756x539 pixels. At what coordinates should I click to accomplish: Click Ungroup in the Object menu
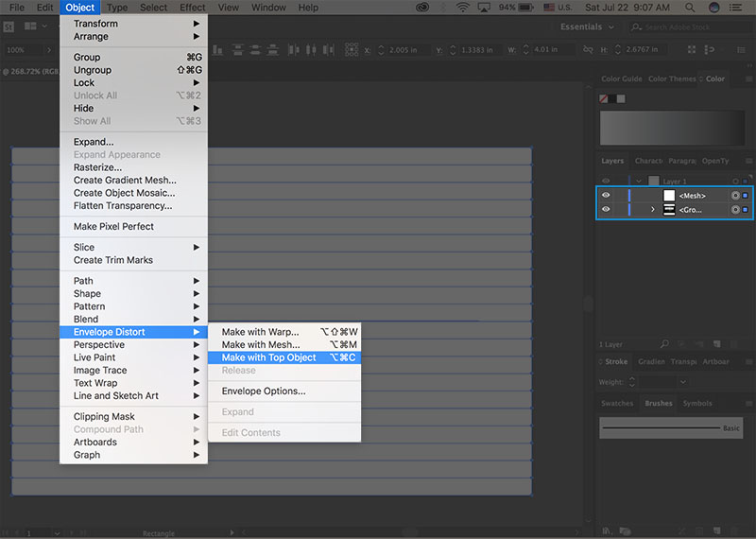(x=133, y=70)
